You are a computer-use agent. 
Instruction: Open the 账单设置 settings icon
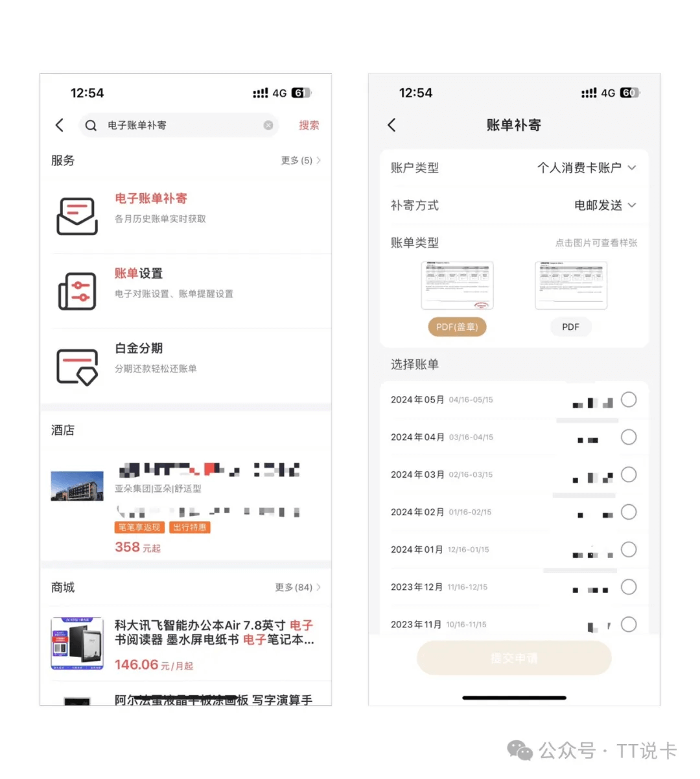(77, 291)
